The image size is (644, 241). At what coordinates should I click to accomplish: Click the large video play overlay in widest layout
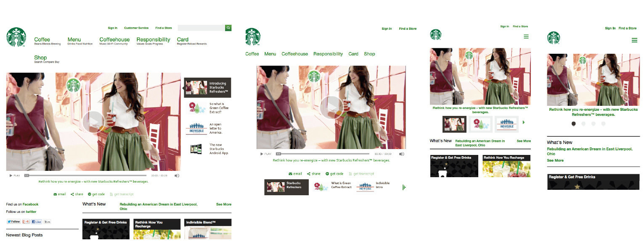pos(93,122)
